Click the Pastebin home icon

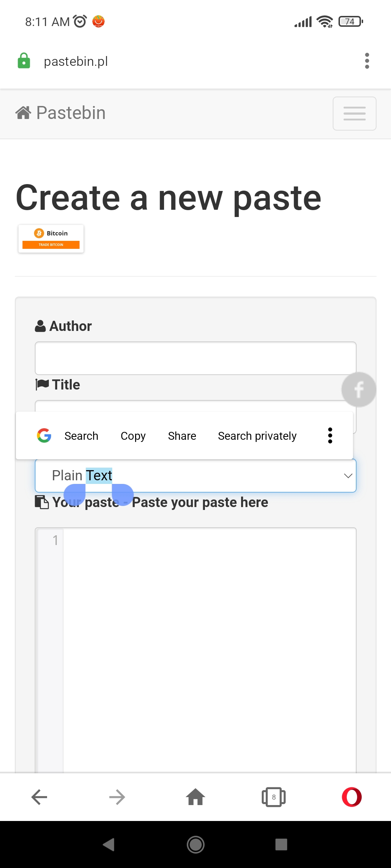coord(23,113)
